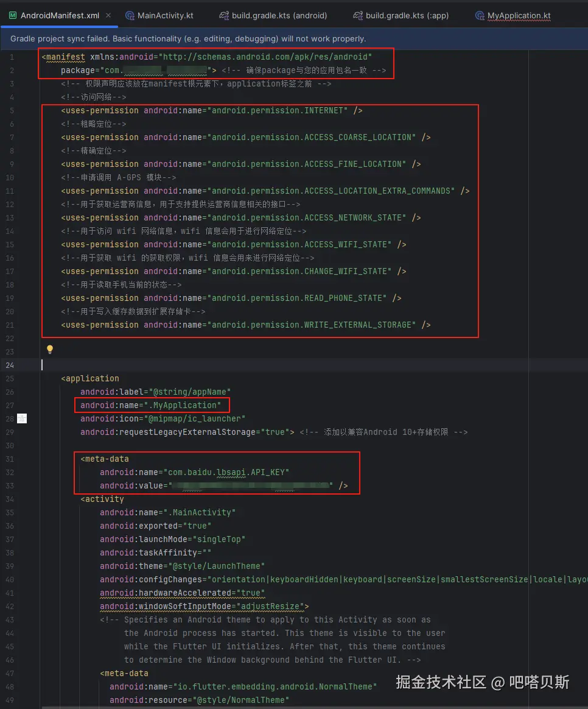Click android:hardwareAccelerated="true" attribute
This screenshot has width=588, height=709.
coord(182,593)
